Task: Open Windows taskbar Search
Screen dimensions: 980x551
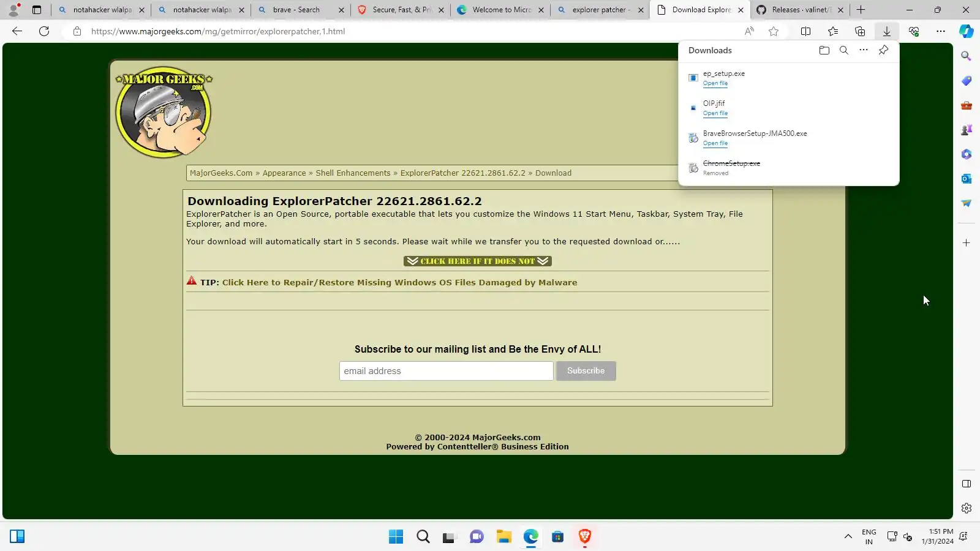Action: click(423, 537)
